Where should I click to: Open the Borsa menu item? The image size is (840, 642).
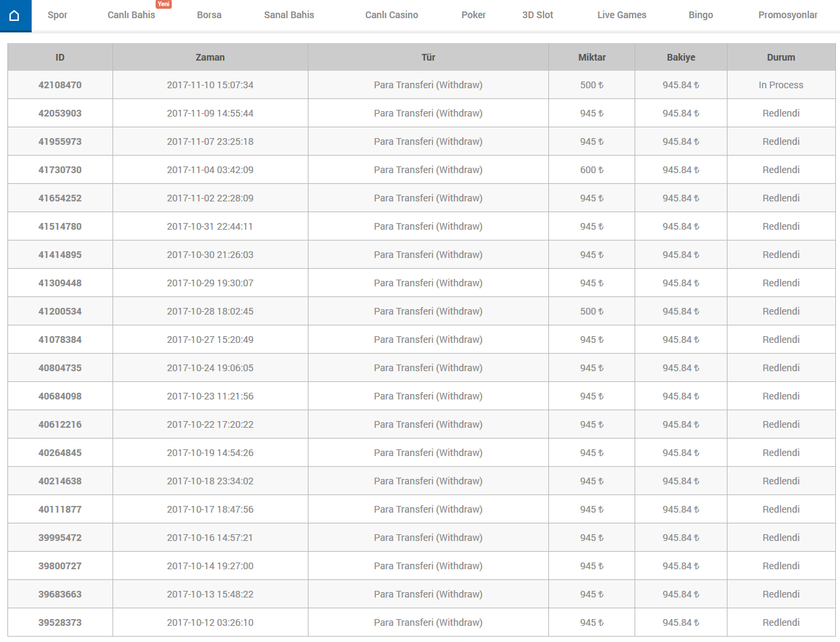[x=209, y=15]
